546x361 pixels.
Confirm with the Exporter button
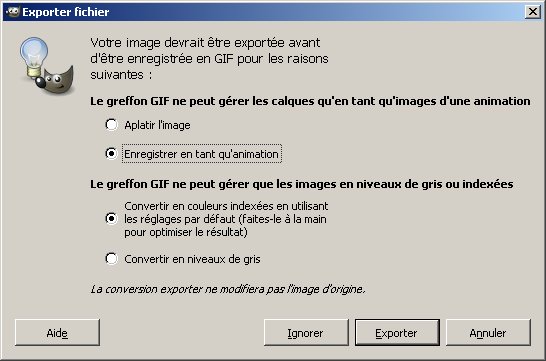click(397, 333)
